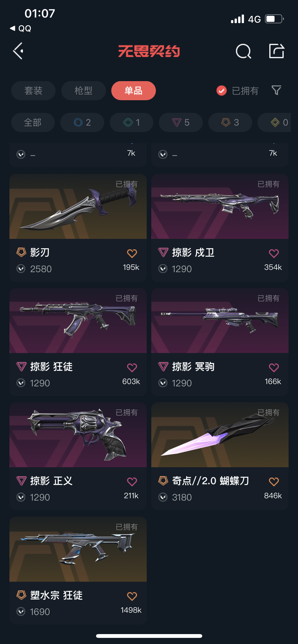Tap the back arrow icon
The image size is (298, 644).
[18, 51]
